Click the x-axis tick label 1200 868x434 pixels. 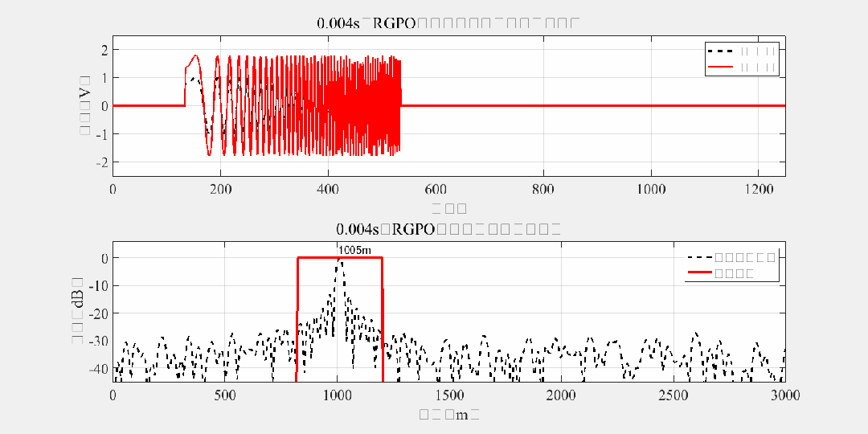click(759, 189)
